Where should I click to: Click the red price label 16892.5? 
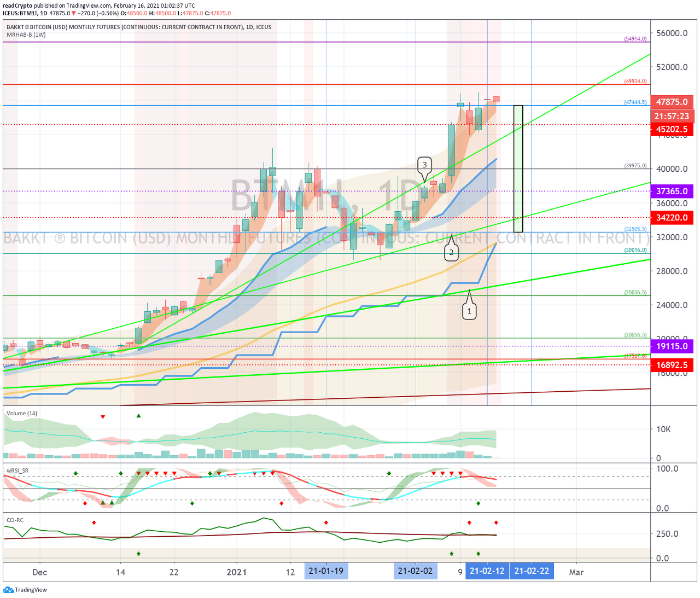(x=672, y=365)
